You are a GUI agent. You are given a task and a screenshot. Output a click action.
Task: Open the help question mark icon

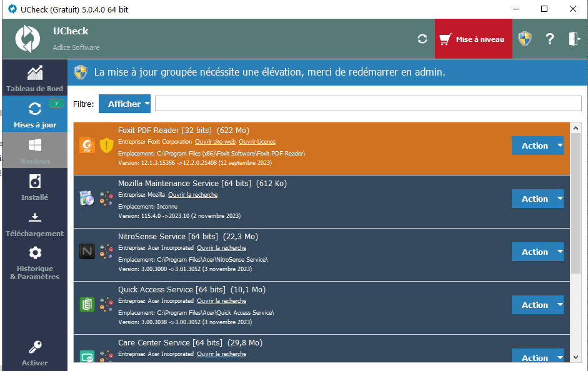pos(550,39)
